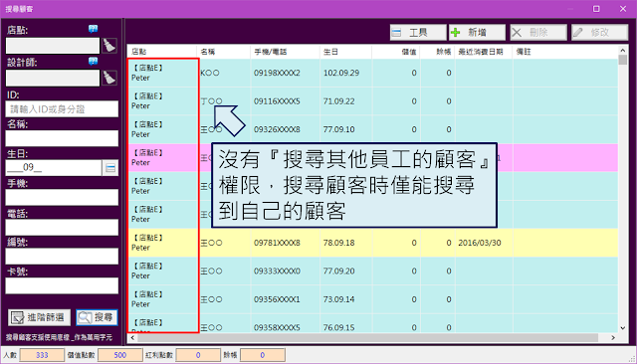Open 進階篩選 advanced filter
Screen dimensions: 637x364
click(x=39, y=317)
